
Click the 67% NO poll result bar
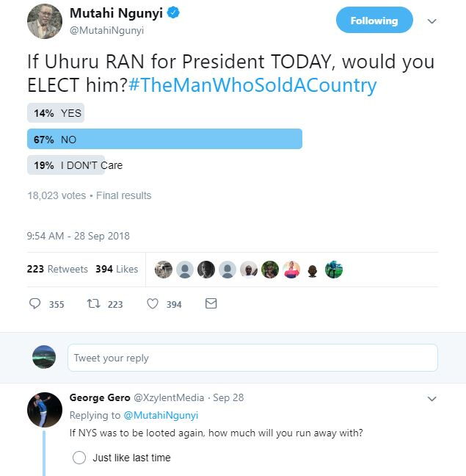coord(164,140)
